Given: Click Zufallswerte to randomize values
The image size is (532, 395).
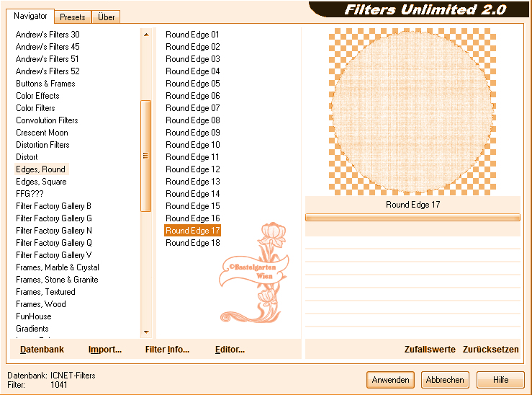Looking at the screenshot, I should pyautogui.click(x=430, y=350).
